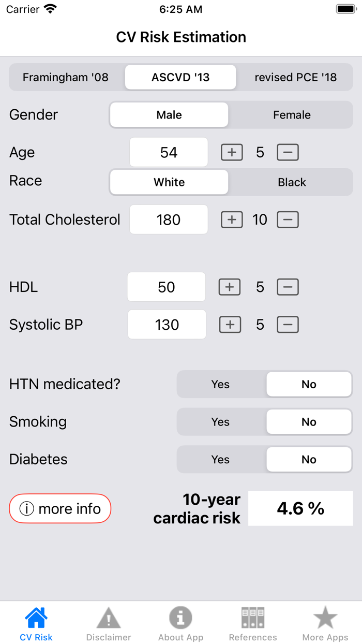Edit the Age input field
This screenshot has width=362, height=644.
click(169, 152)
